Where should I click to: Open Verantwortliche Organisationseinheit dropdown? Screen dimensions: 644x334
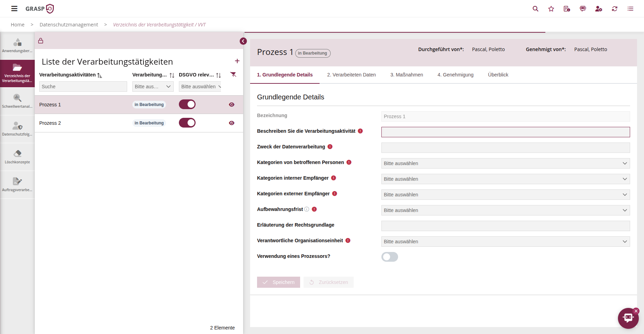pos(505,242)
